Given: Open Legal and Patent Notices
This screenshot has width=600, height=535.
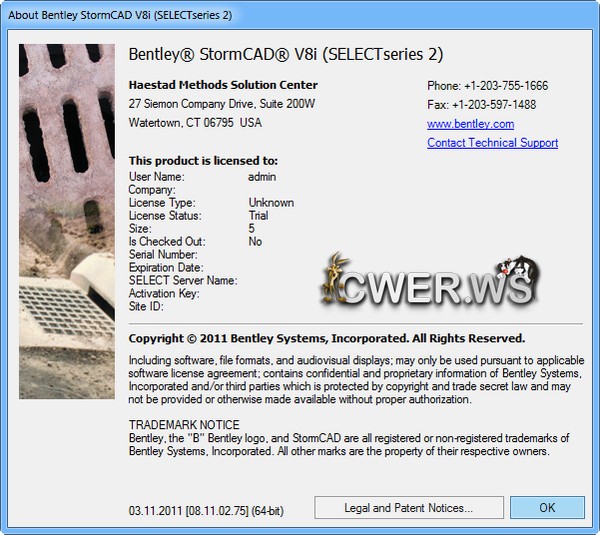Looking at the screenshot, I should click(409, 507).
